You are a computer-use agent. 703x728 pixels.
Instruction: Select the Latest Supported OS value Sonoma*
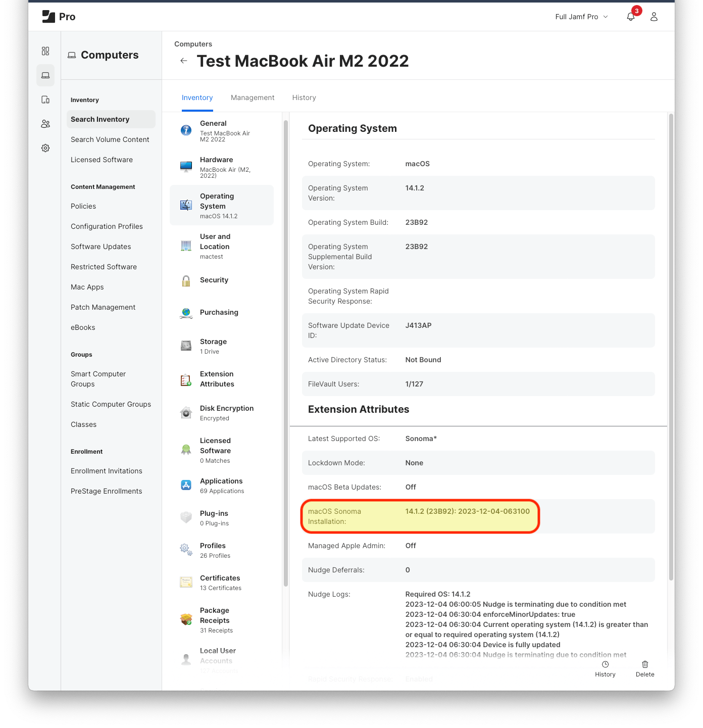pyautogui.click(x=421, y=439)
